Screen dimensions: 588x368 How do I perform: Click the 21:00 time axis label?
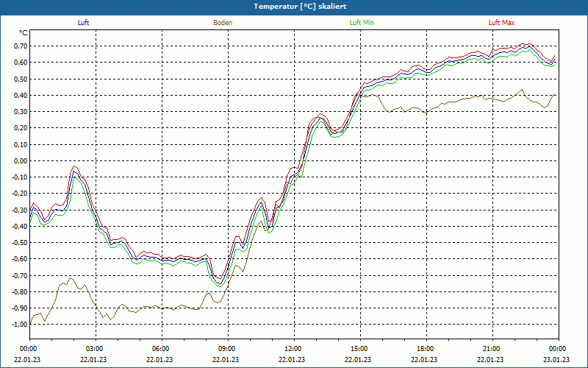pyautogui.click(x=492, y=349)
